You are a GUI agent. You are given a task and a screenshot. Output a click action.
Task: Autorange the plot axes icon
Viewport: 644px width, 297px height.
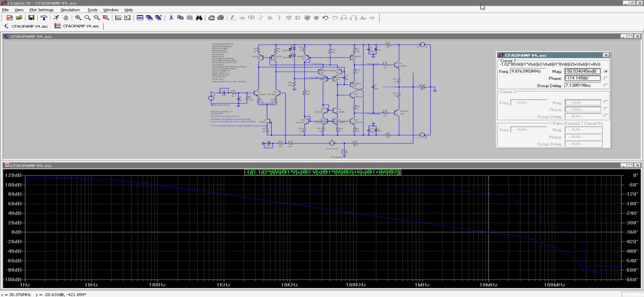pyautogui.click(x=128, y=18)
